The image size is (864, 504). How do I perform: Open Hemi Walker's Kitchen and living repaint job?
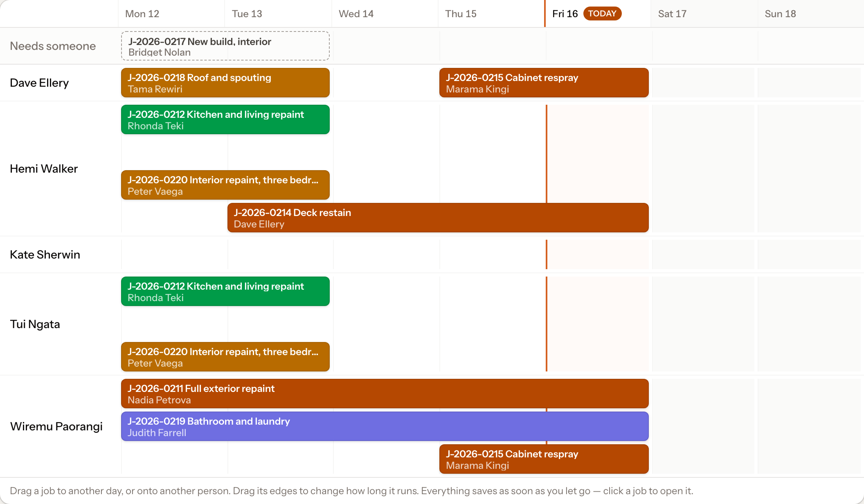[225, 119]
